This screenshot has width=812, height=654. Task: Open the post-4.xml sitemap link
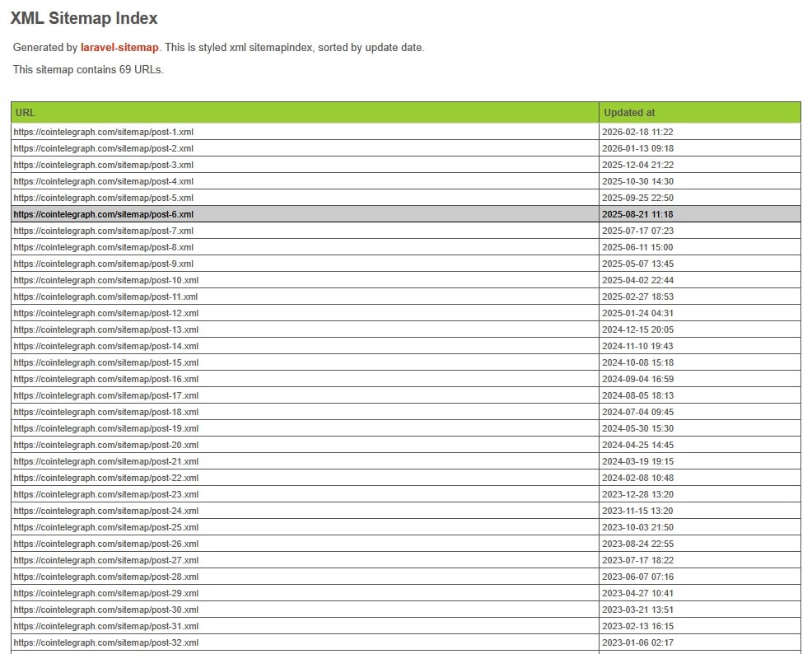point(104,181)
